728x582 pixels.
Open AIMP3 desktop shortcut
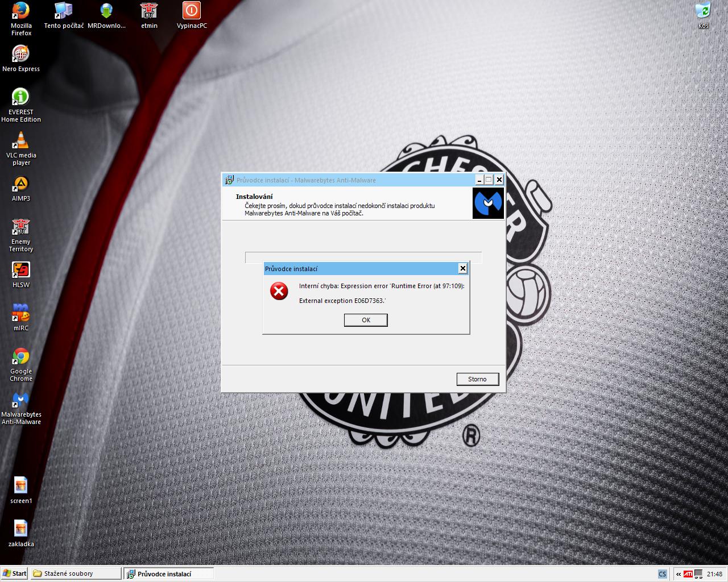point(21,188)
